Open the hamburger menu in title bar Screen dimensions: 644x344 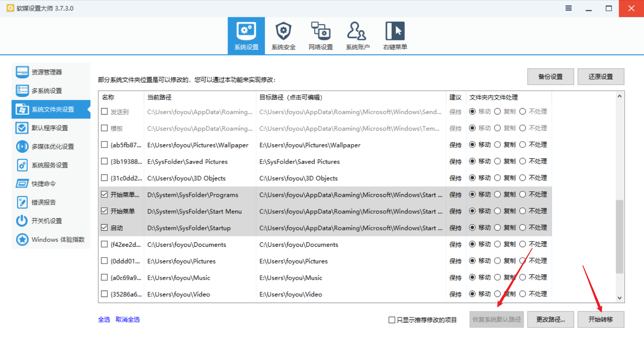point(568,8)
